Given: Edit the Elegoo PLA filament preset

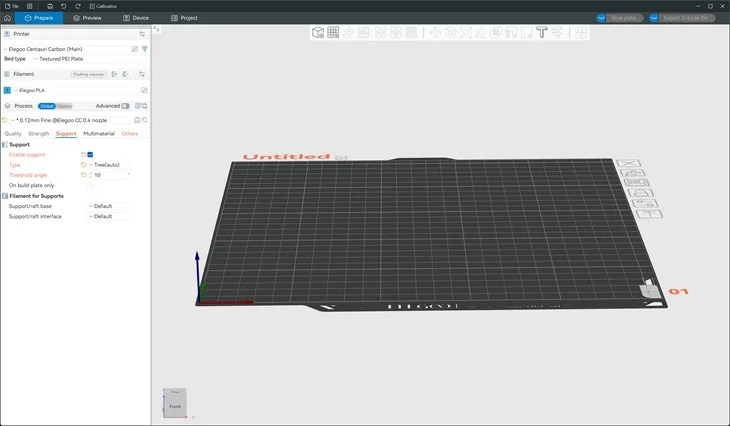Looking at the screenshot, I should pyautogui.click(x=144, y=90).
